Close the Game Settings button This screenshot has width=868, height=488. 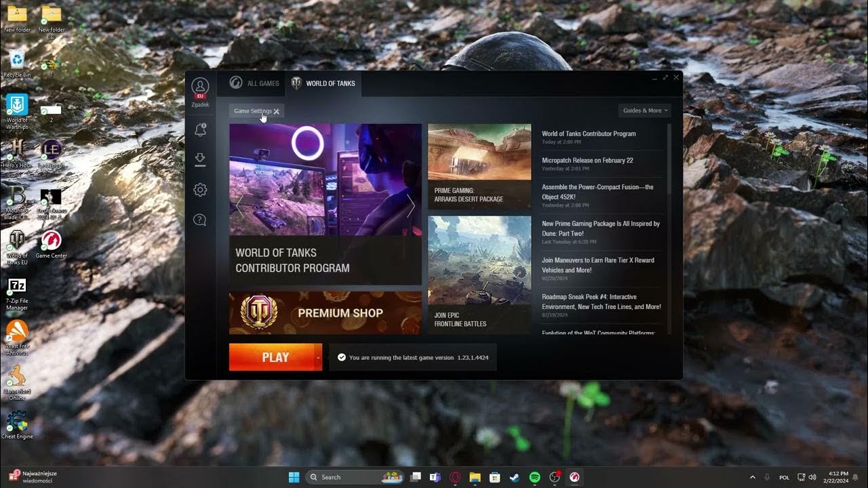pos(276,111)
